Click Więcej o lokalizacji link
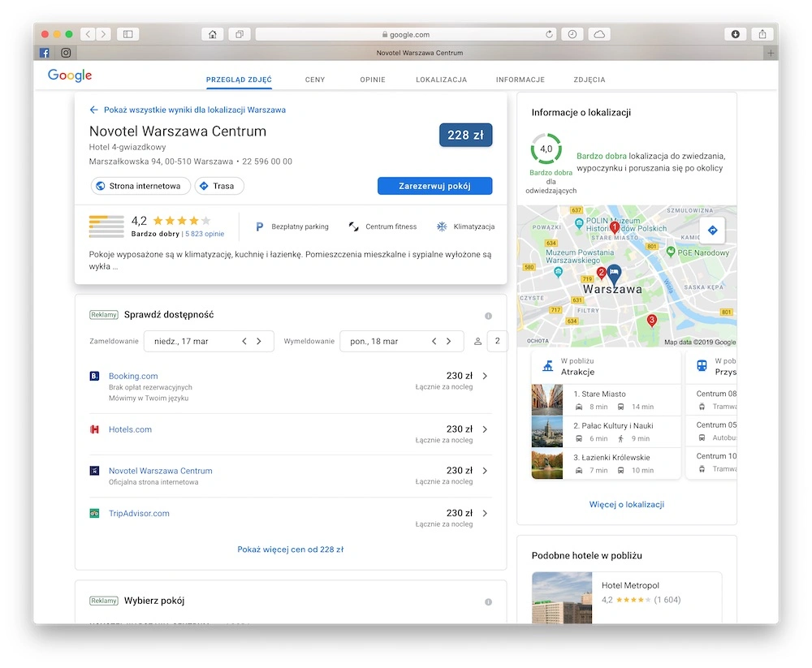812x668 pixels. (x=627, y=504)
